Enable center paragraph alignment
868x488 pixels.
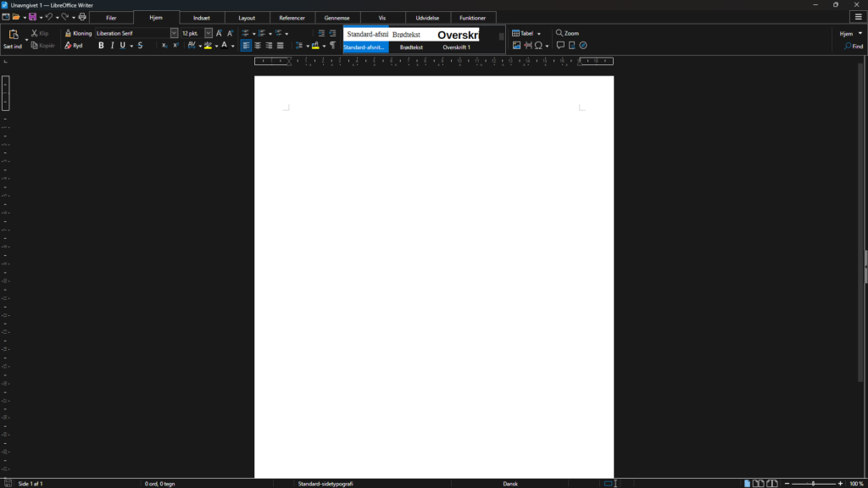pos(258,46)
